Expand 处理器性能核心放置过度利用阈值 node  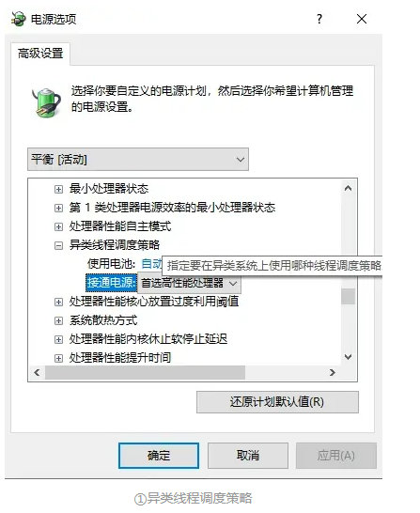(x=58, y=302)
